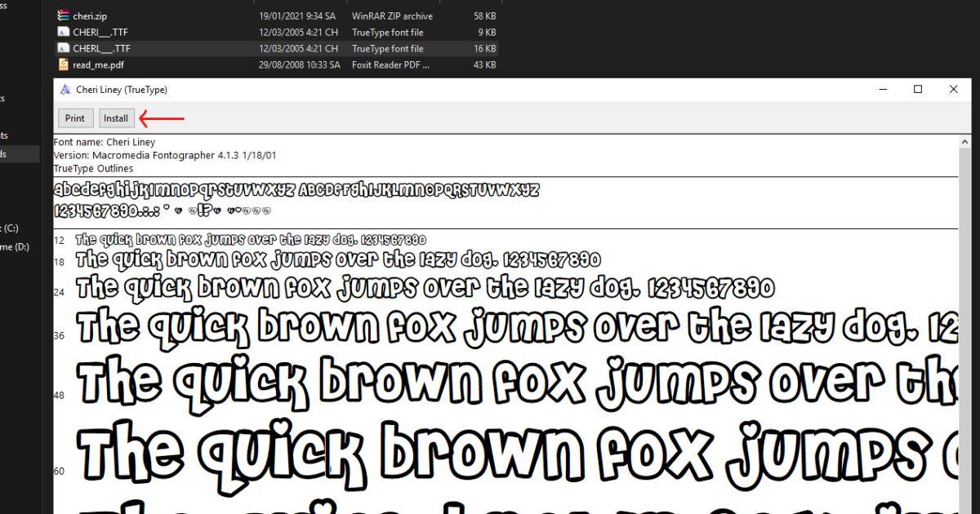Click the 18 point sample line
The image size is (980, 514).
point(338,260)
